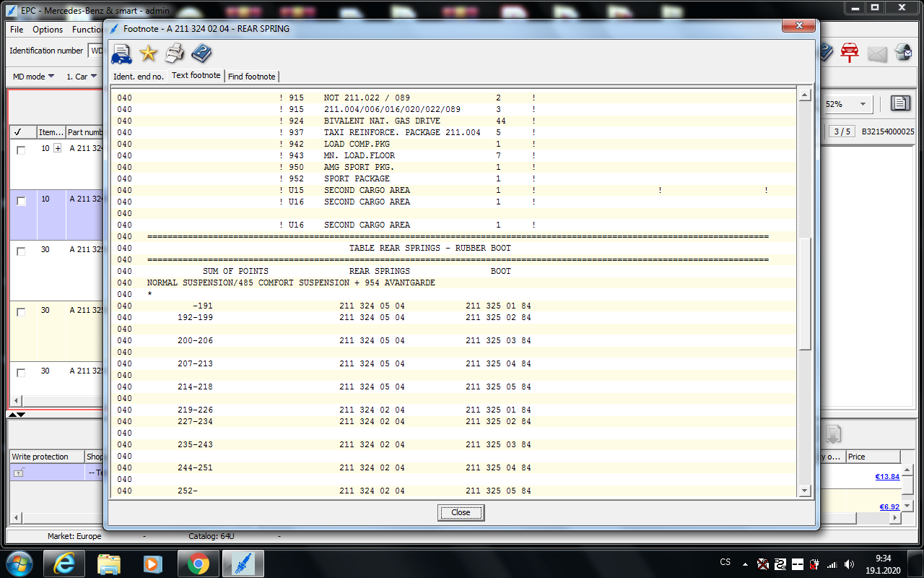Click the yellow star favorites icon
This screenshot has width=924, height=578.
(148, 53)
